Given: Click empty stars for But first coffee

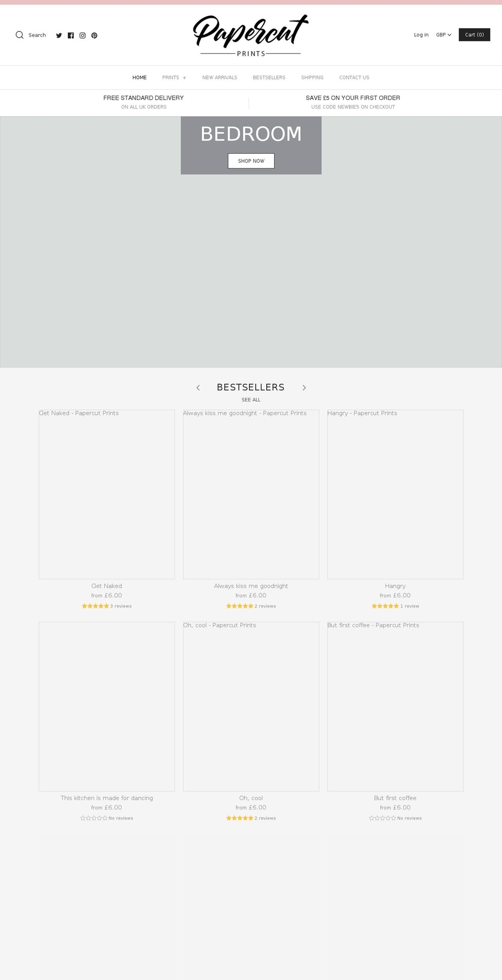Looking at the screenshot, I should click(382, 818).
